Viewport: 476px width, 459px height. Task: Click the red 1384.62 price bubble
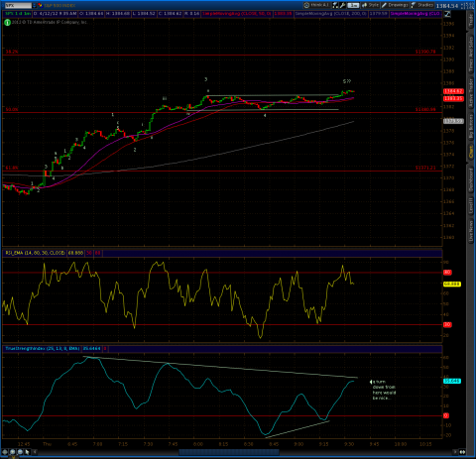click(x=453, y=91)
